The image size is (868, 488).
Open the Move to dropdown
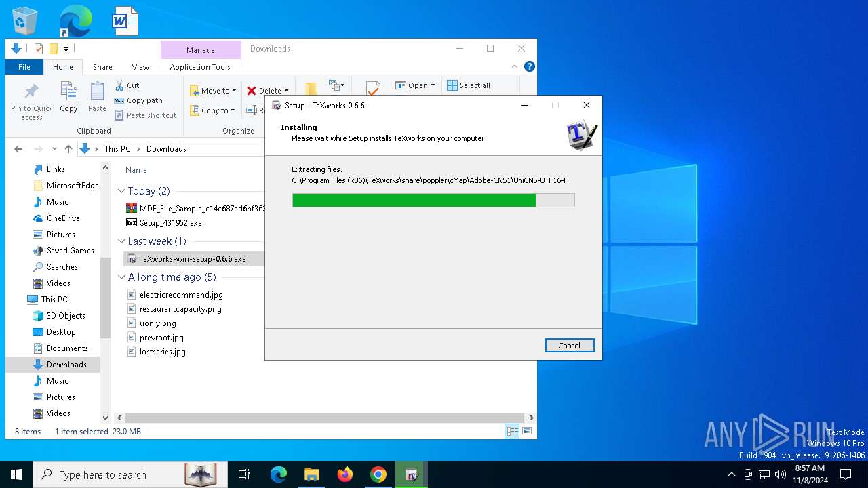coord(212,91)
